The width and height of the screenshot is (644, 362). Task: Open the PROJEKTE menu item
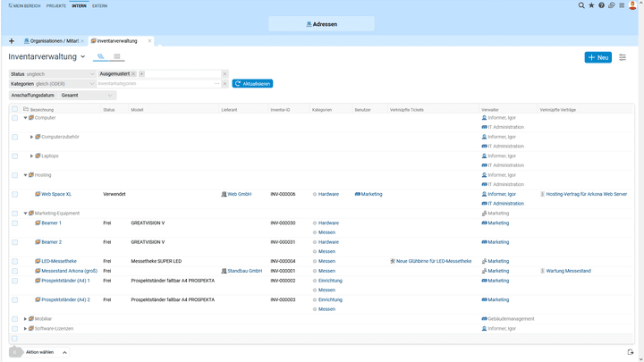[x=55, y=5]
